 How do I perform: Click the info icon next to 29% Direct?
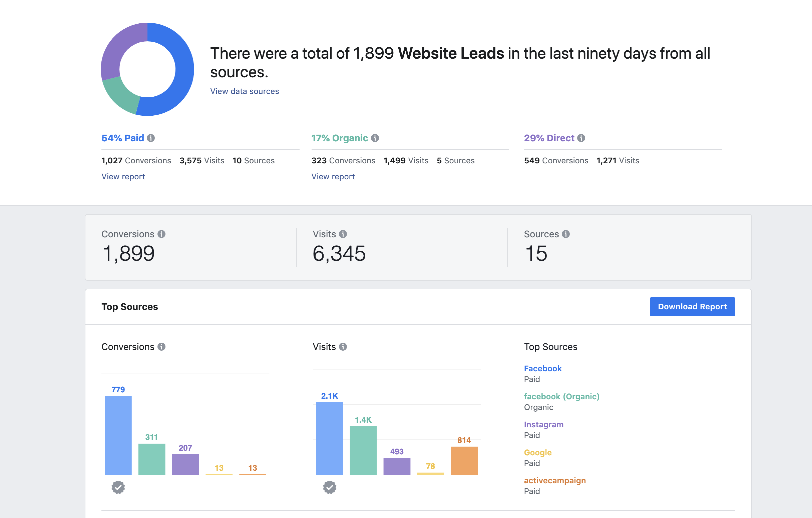[x=581, y=138]
